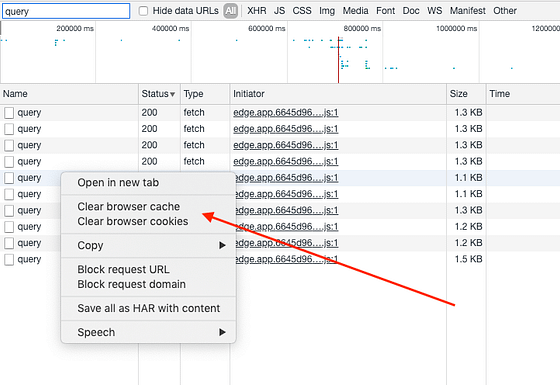560x385 pixels.
Task: Expand the Copy submenu
Action: [148, 245]
